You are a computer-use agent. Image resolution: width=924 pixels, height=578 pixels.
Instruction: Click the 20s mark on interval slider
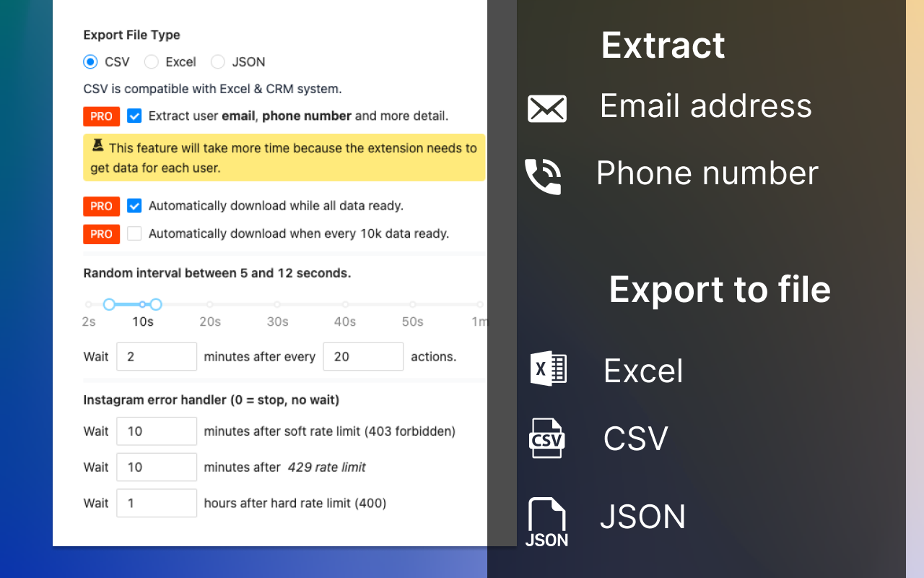pyautogui.click(x=210, y=304)
